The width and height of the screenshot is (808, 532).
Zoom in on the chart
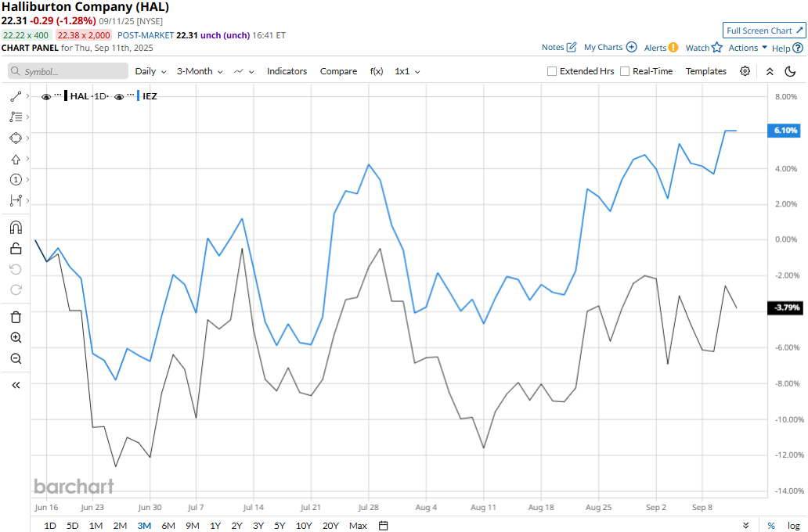point(16,338)
